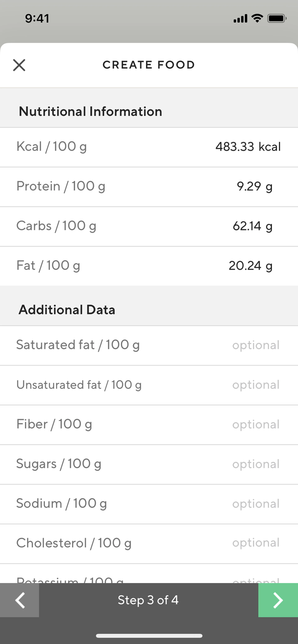
Task: Edit the Fat 20.24 g field
Action: (x=250, y=266)
